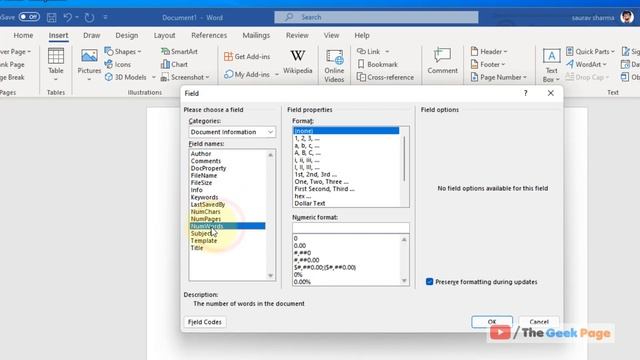The width and height of the screenshot is (640, 360).
Task: Open the Header menu
Action: tap(489, 51)
